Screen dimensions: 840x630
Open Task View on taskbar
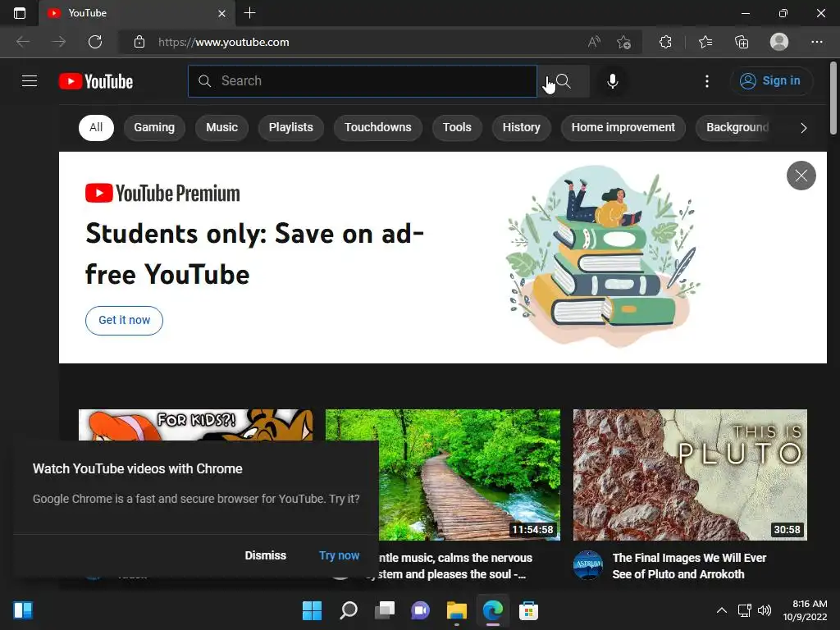[x=385, y=610]
